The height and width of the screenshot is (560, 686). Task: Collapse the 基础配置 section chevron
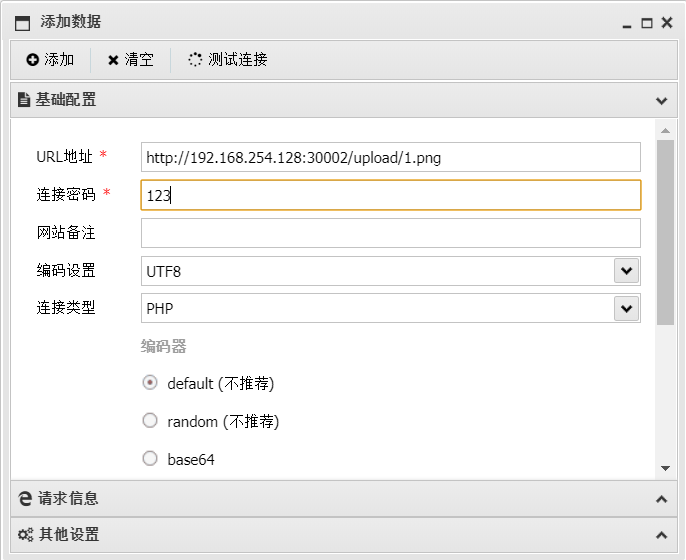(662, 101)
